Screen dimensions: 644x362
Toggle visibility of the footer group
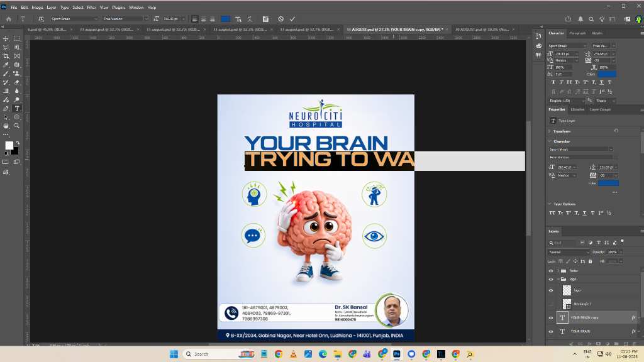coord(551,271)
